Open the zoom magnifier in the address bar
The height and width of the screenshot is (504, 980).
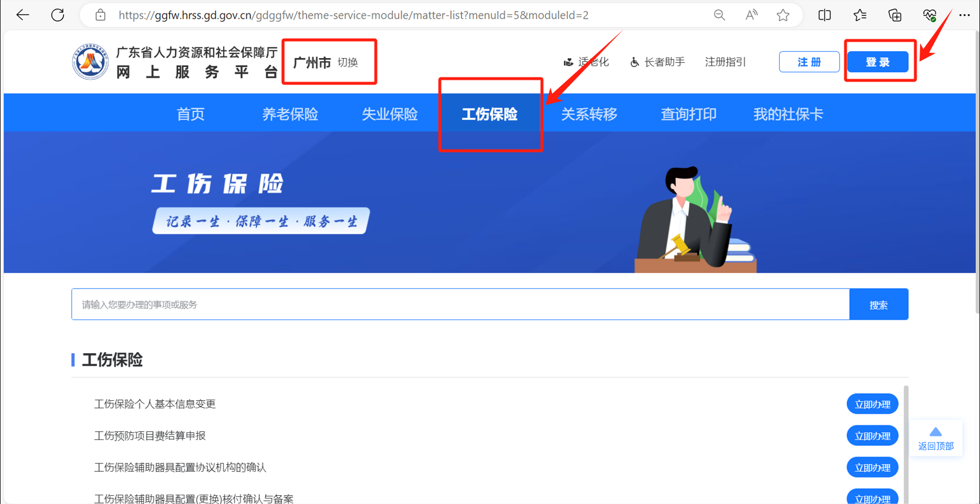coord(719,15)
